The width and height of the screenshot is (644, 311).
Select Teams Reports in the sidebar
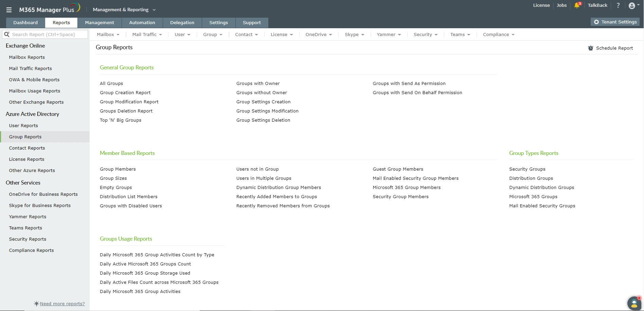(25, 228)
